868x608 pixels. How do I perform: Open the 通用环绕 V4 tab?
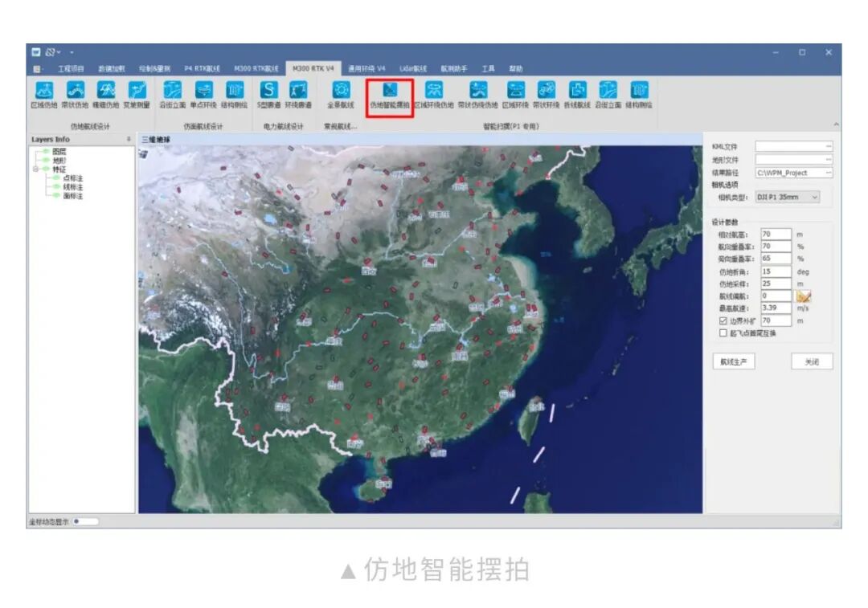tap(366, 68)
